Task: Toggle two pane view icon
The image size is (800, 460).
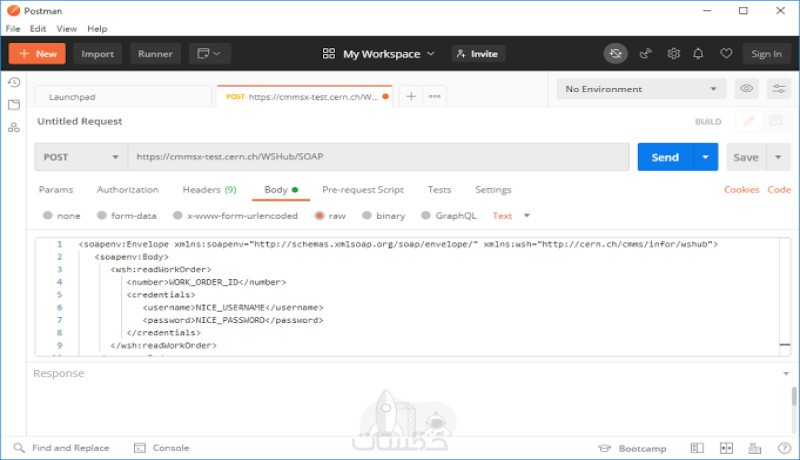Action: pyautogui.click(x=726, y=448)
